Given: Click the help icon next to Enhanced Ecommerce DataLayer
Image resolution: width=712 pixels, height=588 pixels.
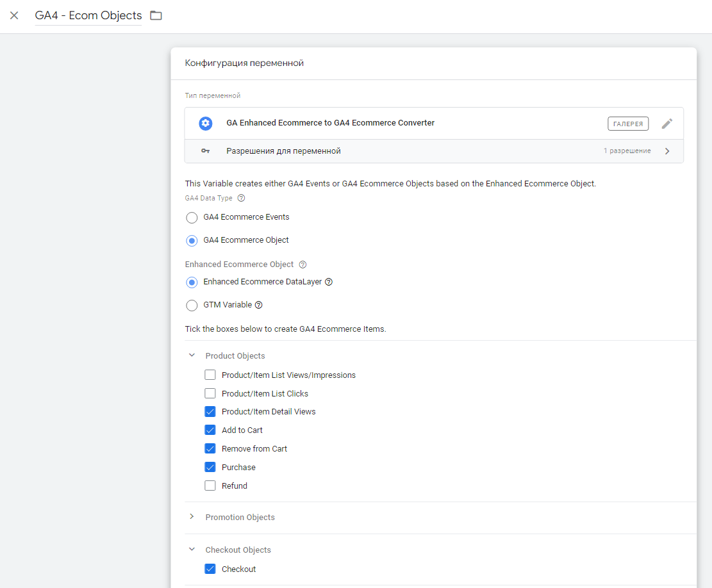Looking at the screenshot, I should (x=329, y=282).
